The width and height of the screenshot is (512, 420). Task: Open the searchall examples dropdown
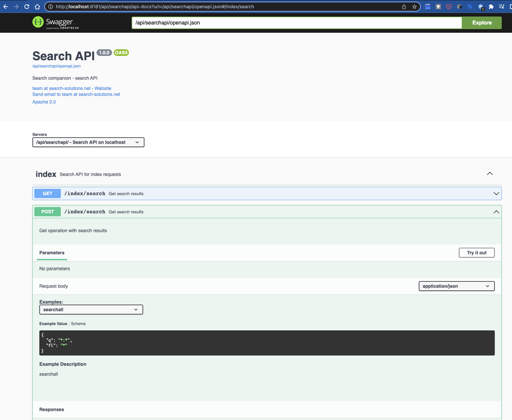pos(91,310)
